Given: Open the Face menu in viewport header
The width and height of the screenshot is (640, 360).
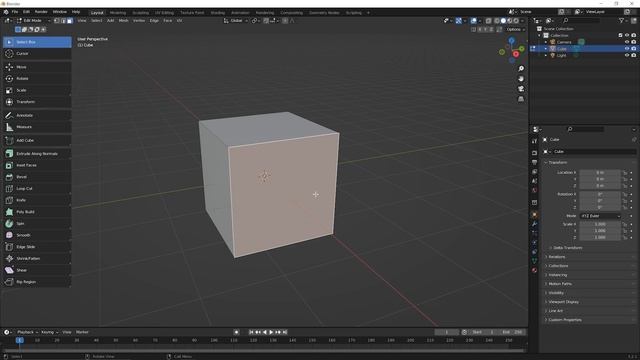Looking at the screenshot, I should pyautogui.click(x=167, y=20).
